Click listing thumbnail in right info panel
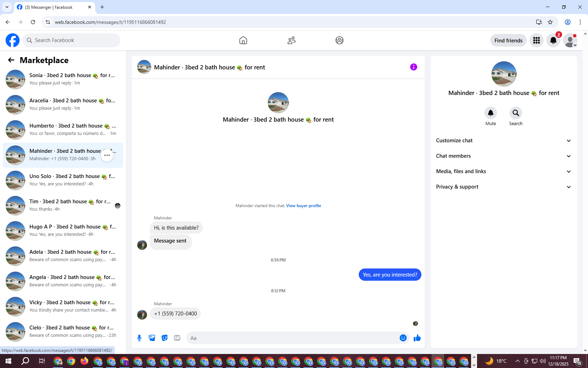 pyautogui.click(x=504, y=74)
